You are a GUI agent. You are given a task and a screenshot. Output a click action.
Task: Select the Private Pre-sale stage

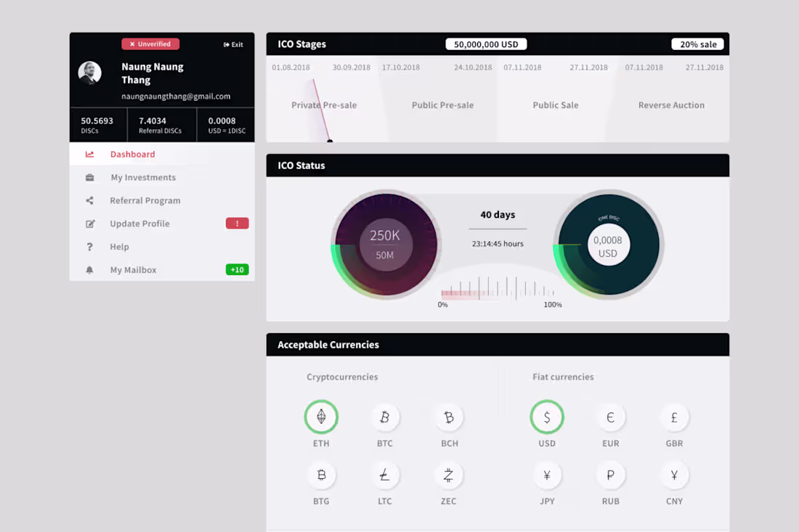point(324,105)
